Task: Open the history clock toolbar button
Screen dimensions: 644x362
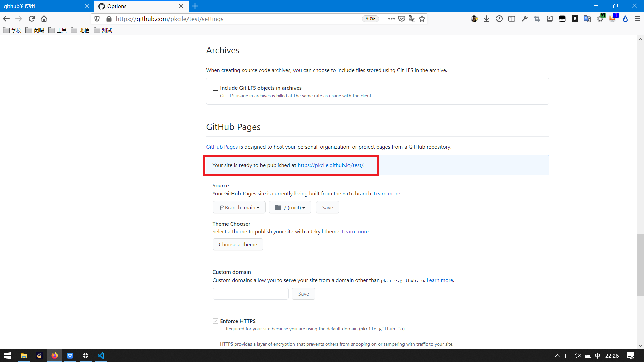Action: coord(499,19)
